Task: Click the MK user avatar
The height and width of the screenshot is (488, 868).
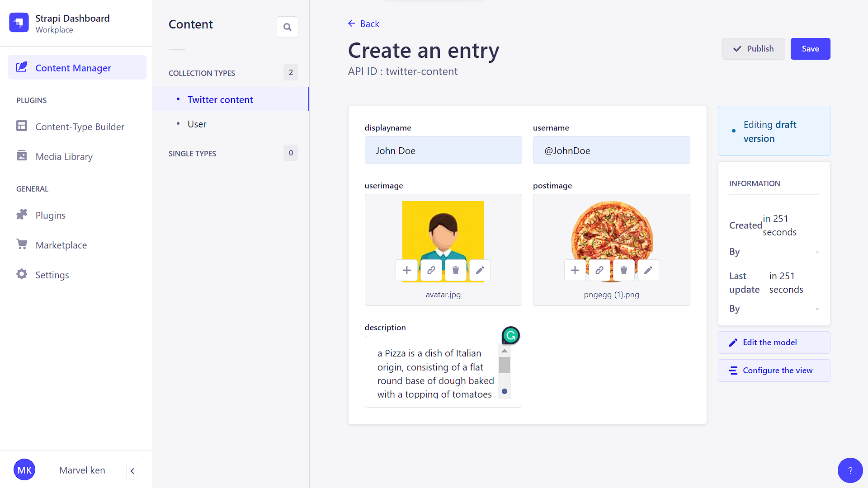Action: [x=24, y=470]
